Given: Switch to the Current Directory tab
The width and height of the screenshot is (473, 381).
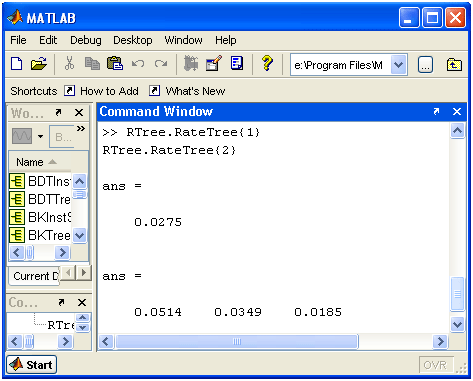Looking at the screenshot, I should coord(34,276).
